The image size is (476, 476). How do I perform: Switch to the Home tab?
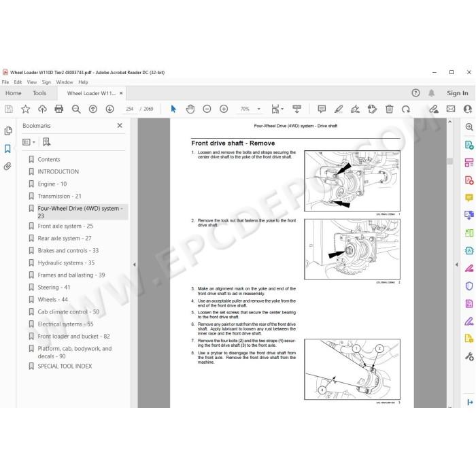point(14,93)
